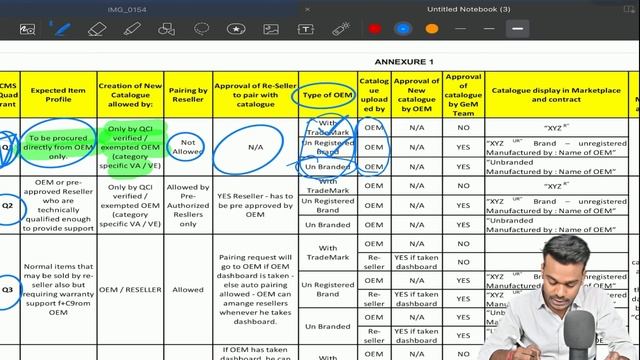
Task: Click the highlighted Only by QCI verified cell
Action: 130,147
